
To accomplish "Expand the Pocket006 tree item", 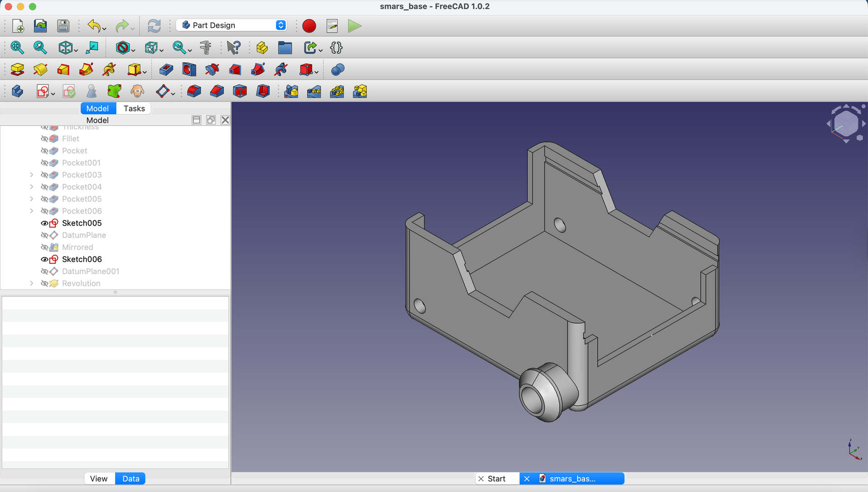I will coord(31,211).
